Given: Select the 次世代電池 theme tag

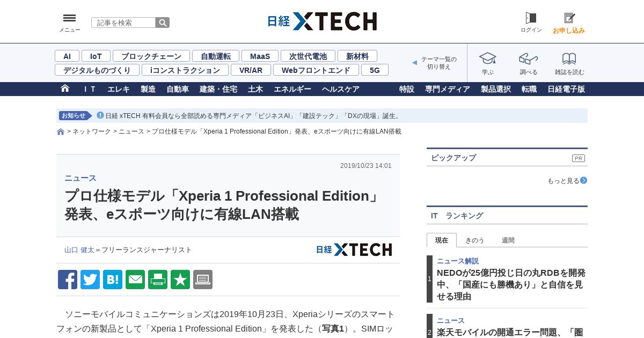Looking at the screenshot, I should (308, 56).
